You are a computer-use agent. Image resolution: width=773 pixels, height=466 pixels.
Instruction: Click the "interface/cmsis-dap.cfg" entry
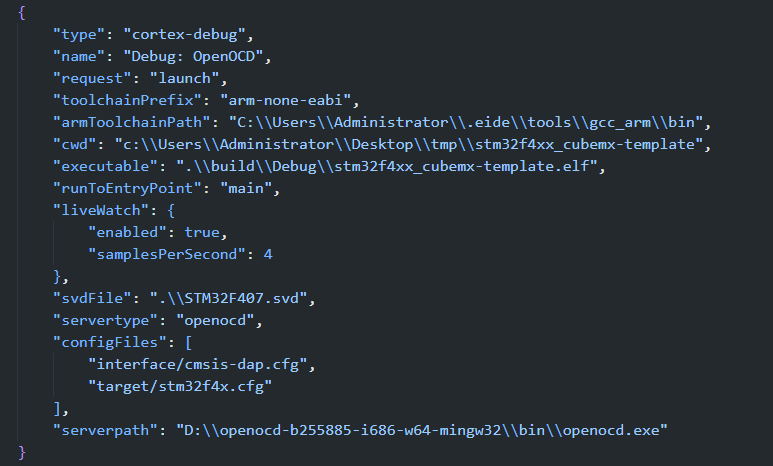point(200,364)
